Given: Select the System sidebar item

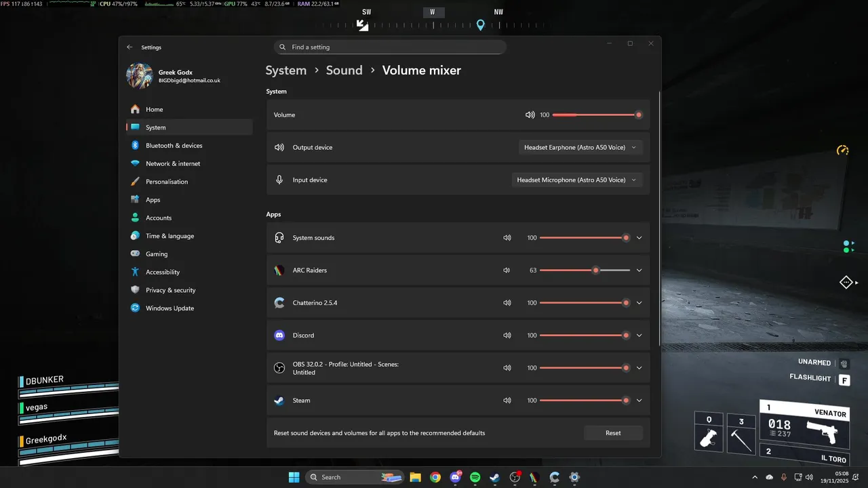Looking at the screenshot, I should point(189,127).
